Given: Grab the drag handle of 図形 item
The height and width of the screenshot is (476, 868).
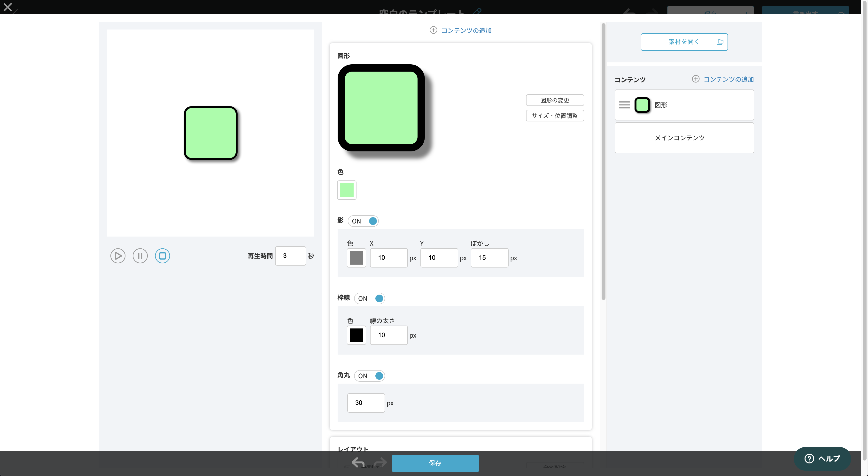Looking at the screenshot, I should (624, 105).
